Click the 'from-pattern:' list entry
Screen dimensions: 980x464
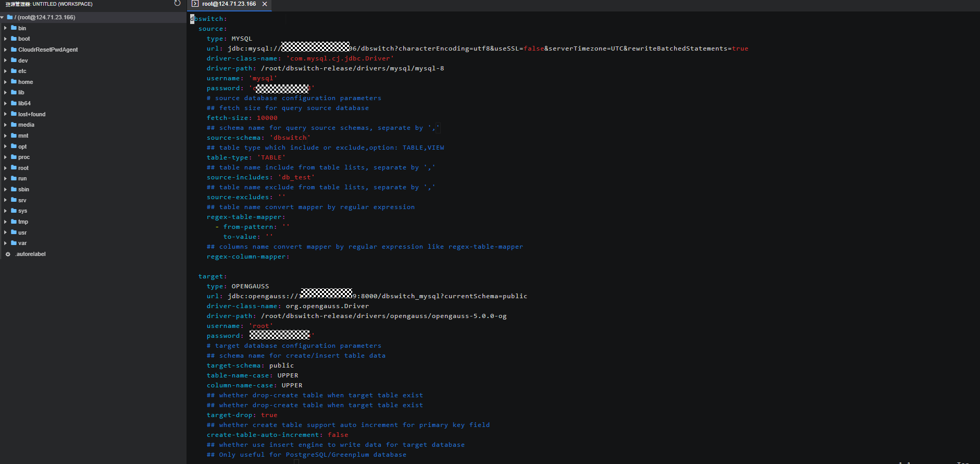pos(252,227)
